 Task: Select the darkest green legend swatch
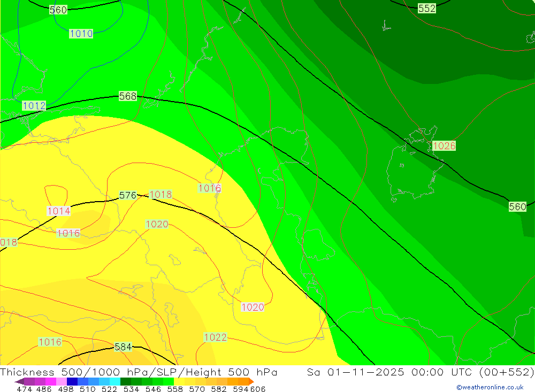point(126,381)
